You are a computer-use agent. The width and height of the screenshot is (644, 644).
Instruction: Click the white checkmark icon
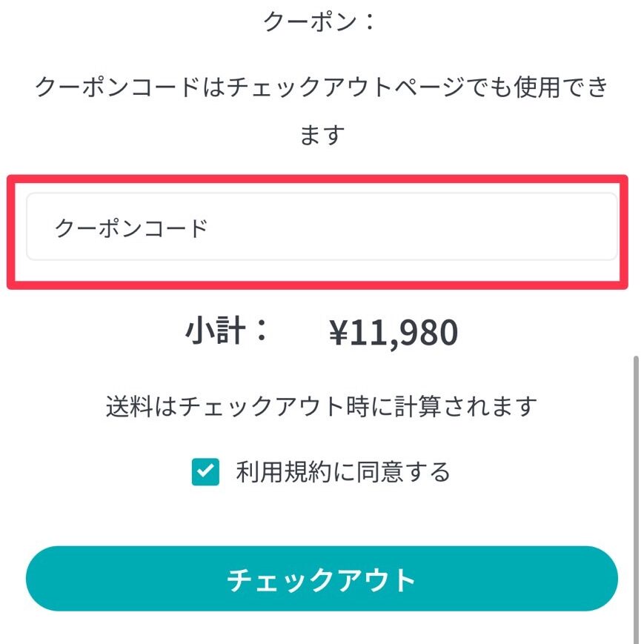[x=205, y=471]
